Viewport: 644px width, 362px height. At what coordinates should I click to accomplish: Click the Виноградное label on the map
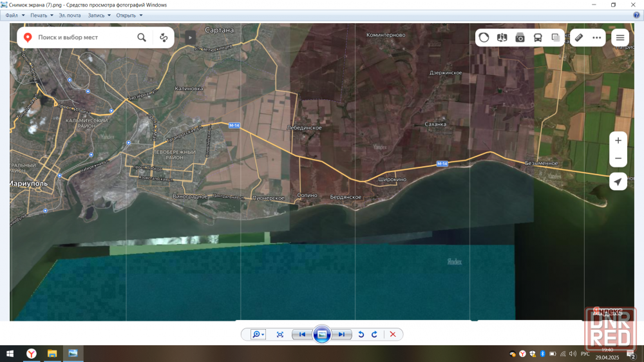click(x=190, y=196)
